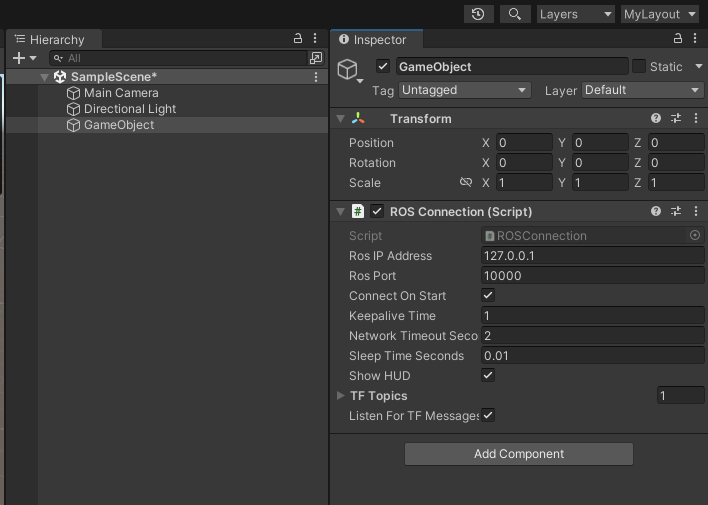Open the Script object picker circle

(x=695, y=235)
